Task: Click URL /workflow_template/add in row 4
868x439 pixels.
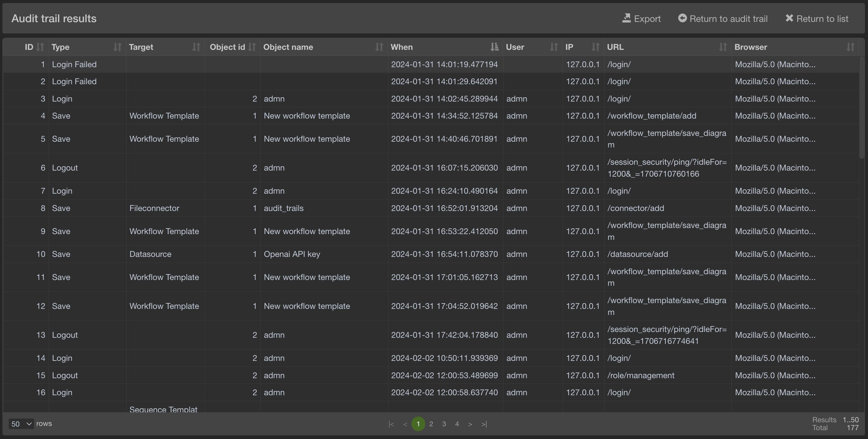Action: click(x=652, y=116)
